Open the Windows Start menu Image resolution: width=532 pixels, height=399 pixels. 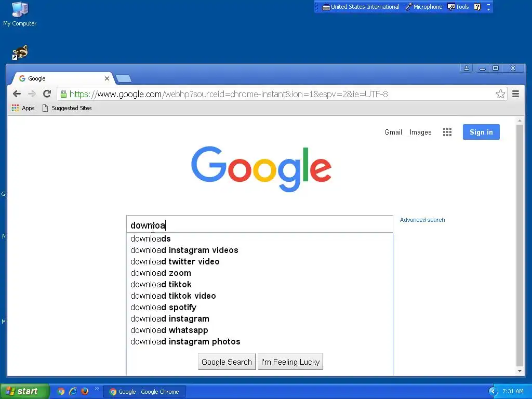point(24,391)
